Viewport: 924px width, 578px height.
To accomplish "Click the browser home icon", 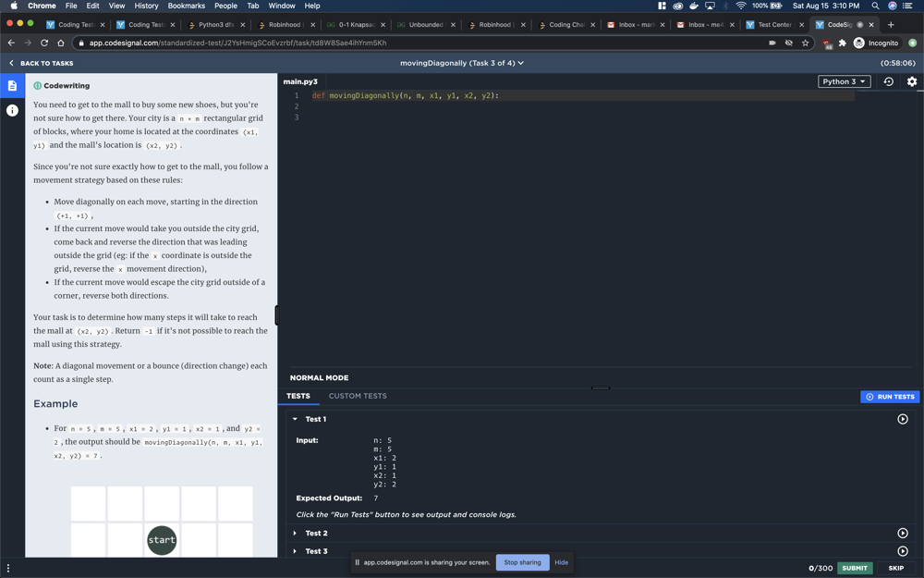I will (x=61, y=43).
